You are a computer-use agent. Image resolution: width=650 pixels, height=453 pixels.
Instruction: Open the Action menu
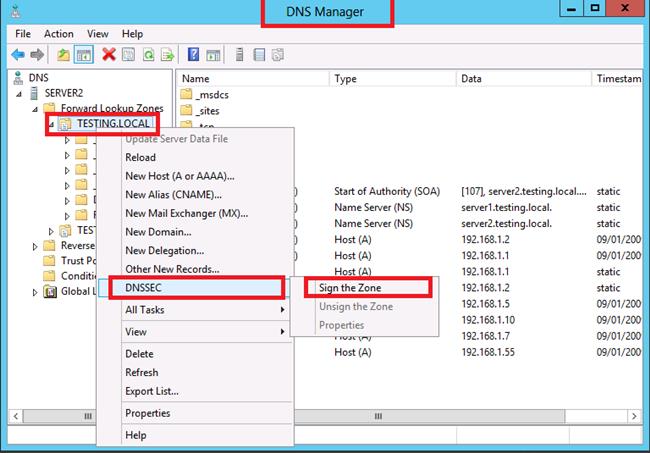click(x=59, y=34)
